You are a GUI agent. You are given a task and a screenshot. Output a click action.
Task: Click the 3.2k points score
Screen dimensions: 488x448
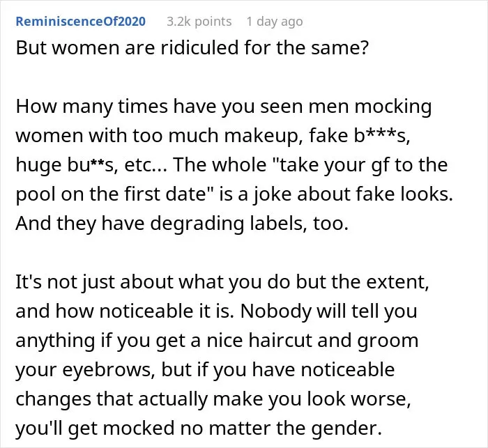[199, 22]
